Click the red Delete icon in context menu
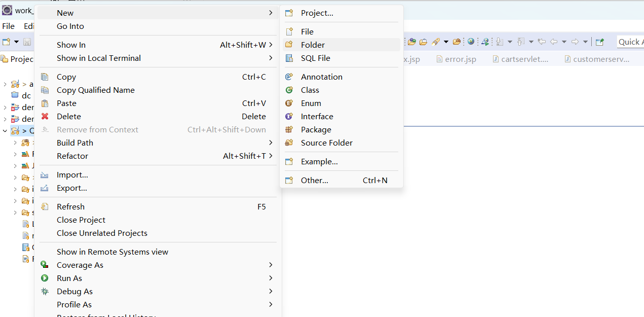Image resolution: width=644 pixels, height=317 pixels. point(44,116)
